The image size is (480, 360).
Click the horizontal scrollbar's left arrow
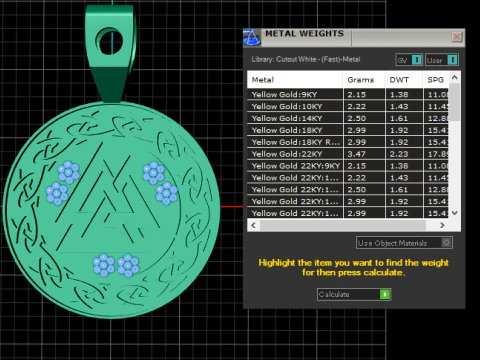pyautogui.click(x=254, y=225)
